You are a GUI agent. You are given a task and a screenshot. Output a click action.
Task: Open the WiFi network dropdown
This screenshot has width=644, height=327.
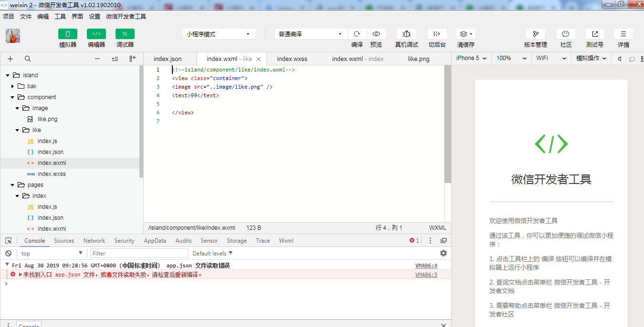550,58
